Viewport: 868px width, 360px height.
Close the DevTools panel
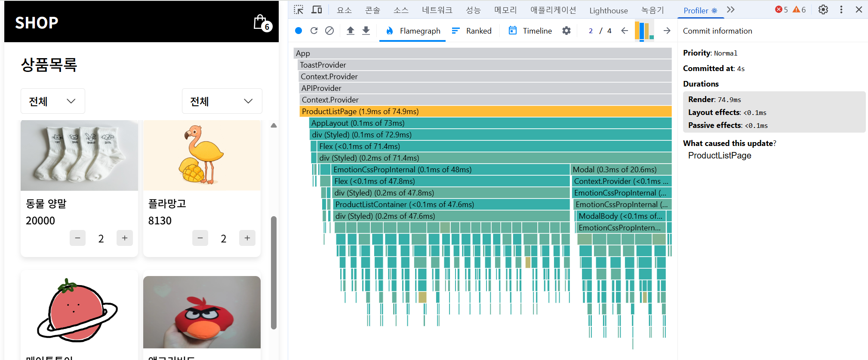tap(859, 9)
